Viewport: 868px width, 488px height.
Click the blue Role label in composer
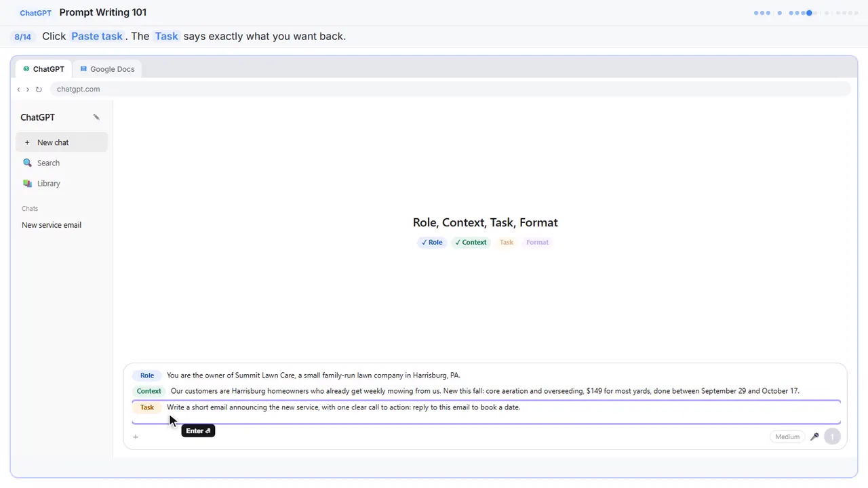[x=147, y=375]
